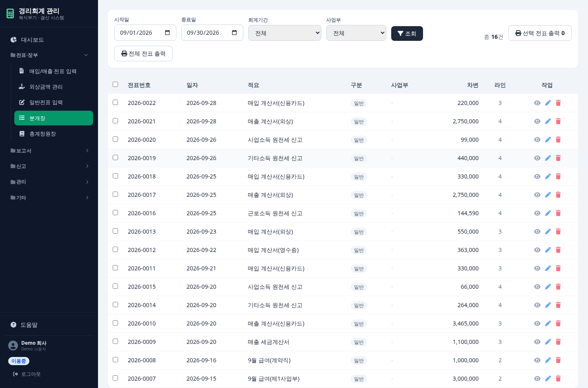
Task: Click the 로그아웃 link
Action: coord(27,374)
